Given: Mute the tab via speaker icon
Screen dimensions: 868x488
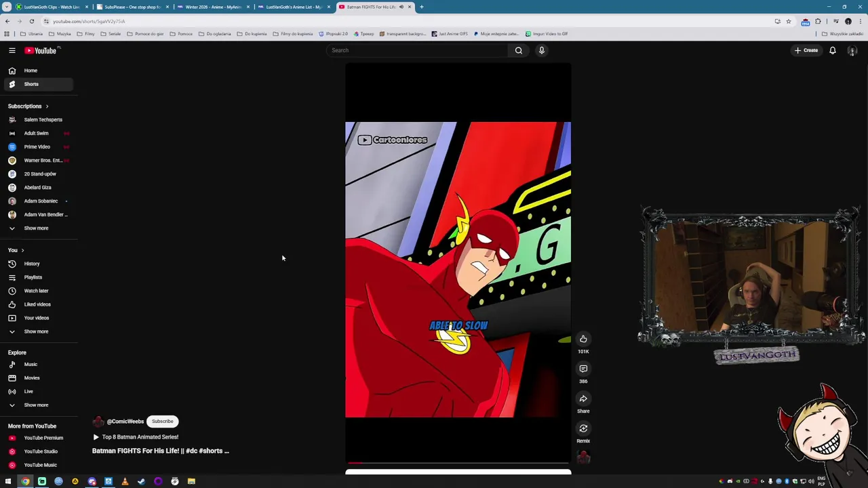Looking at the screenshot, I should pyautogui.click(x=401, y=7).
